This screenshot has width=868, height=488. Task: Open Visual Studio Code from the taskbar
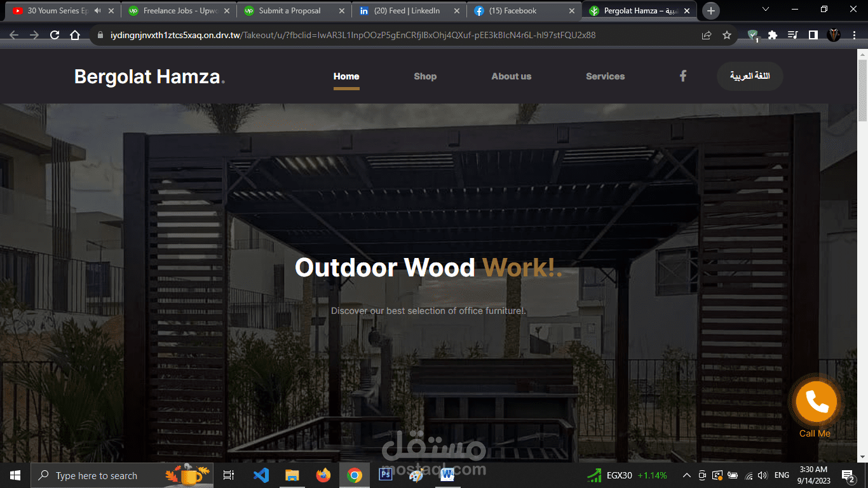pyautogui.click(x=261, y=475)
